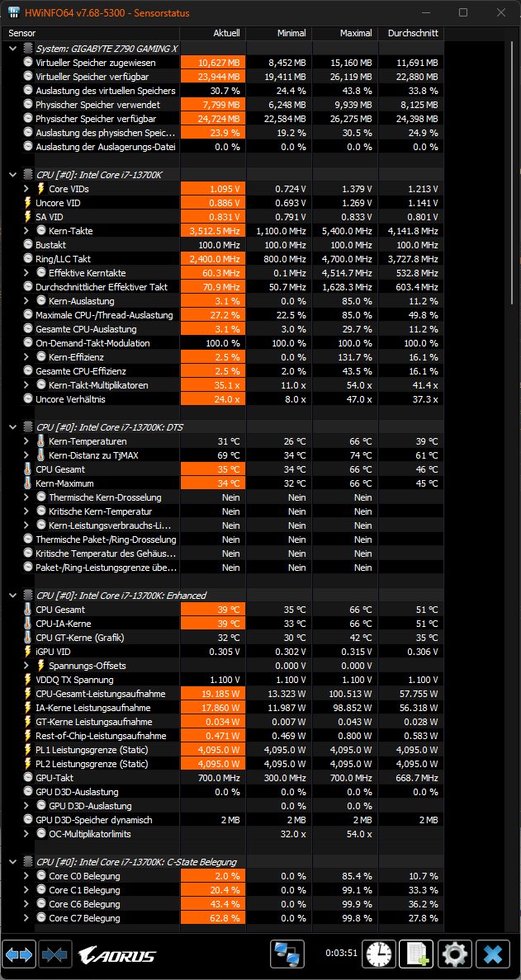
Task: Click the Durchschnitt column header
Action: (411, 33)
